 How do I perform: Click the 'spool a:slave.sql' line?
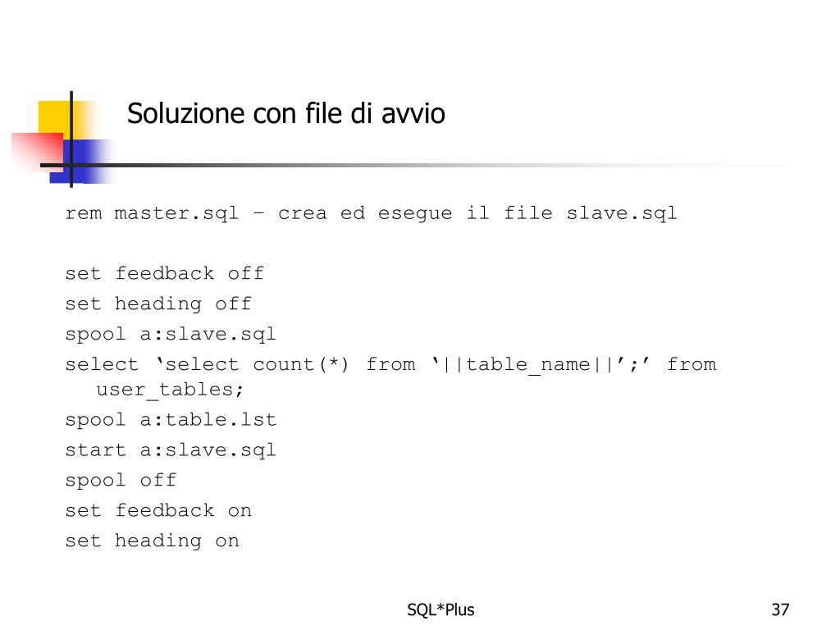point(171,335)
